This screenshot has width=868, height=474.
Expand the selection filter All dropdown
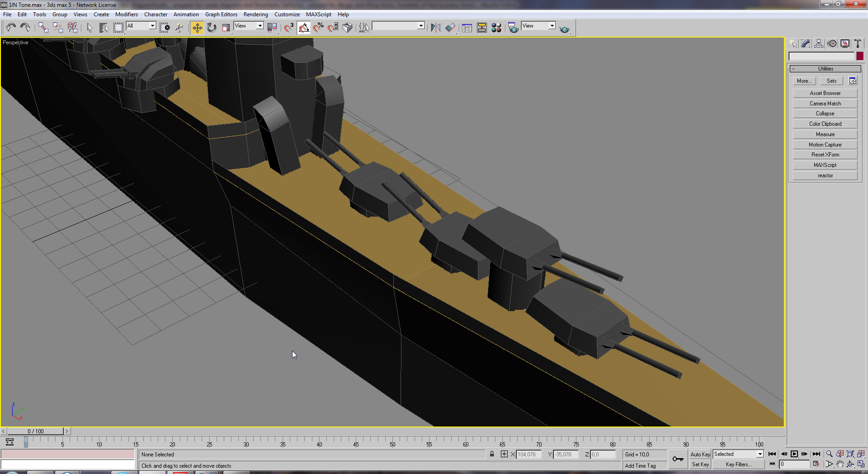(141, 26)
